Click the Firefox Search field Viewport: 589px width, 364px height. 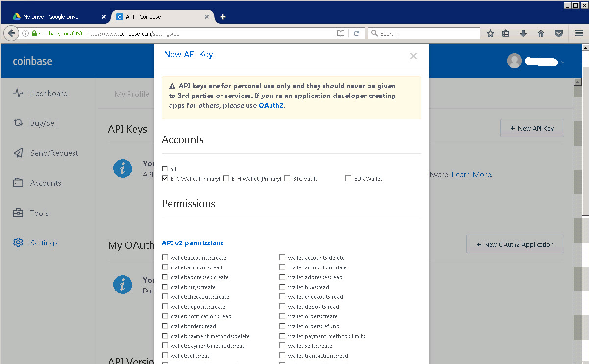pos(424,33)
